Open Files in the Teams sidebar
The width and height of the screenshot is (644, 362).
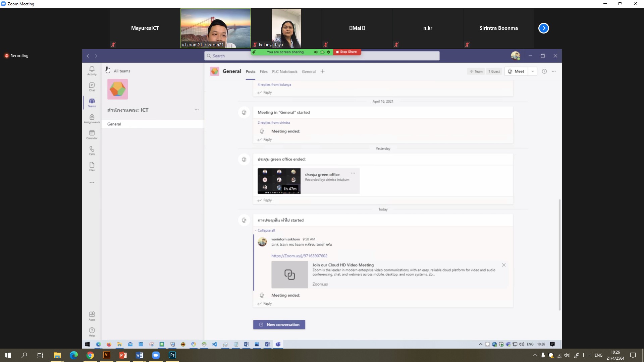click(92, 167)
